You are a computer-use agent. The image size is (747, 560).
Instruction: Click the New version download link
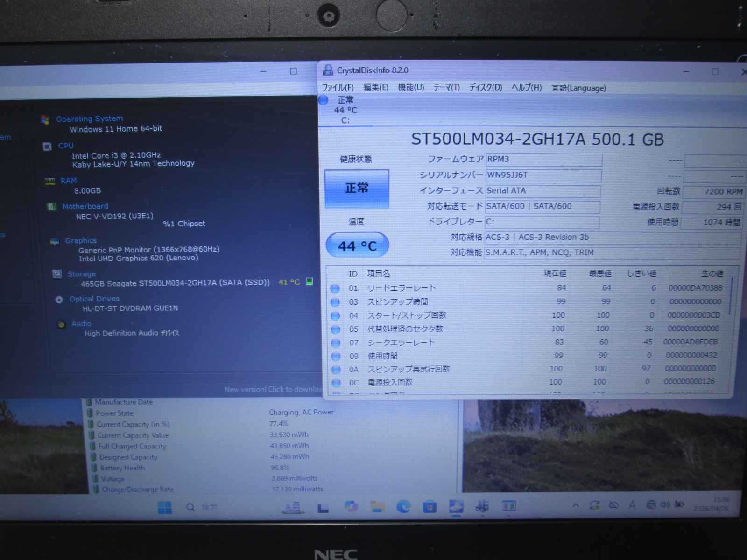click(x=273, y=389)
